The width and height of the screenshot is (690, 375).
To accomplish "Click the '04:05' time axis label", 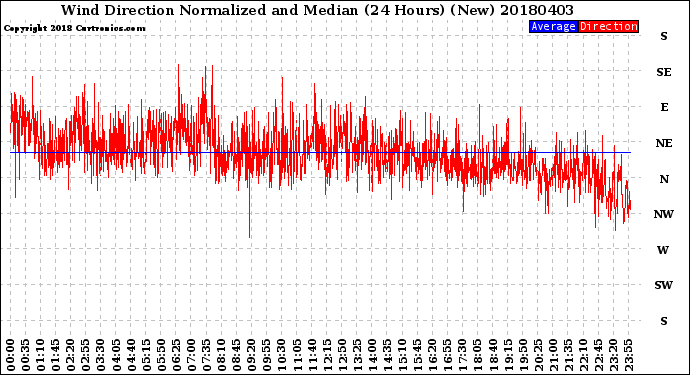I will pyautogui.click(x=116, y=355).
